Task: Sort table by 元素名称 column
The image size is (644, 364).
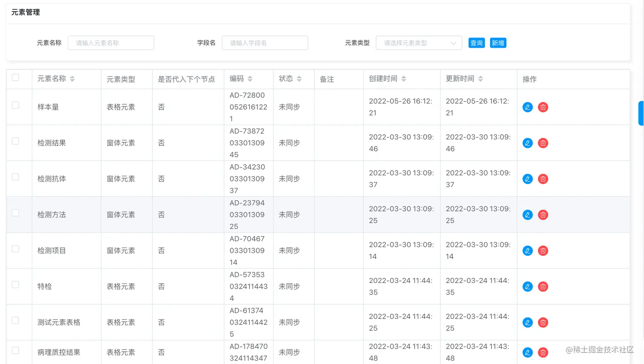Action: pyautogui.click(x=72, y=79)
